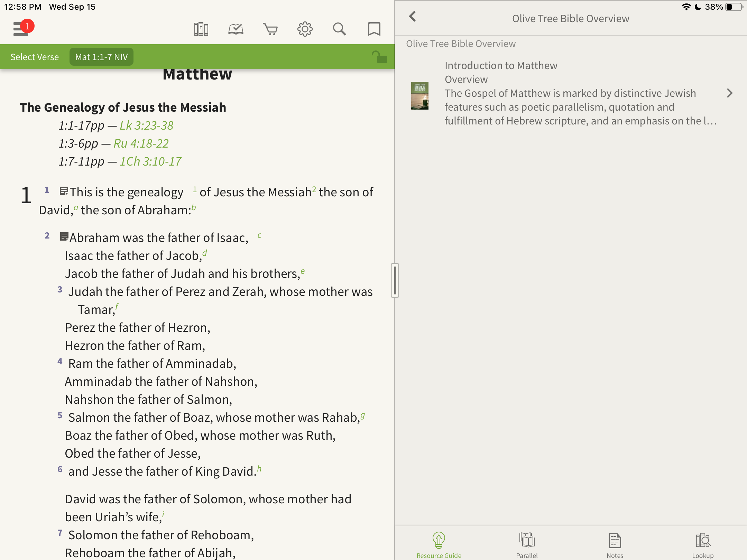
Task: Switch to the Parallel tab
Action: [527, 545]
